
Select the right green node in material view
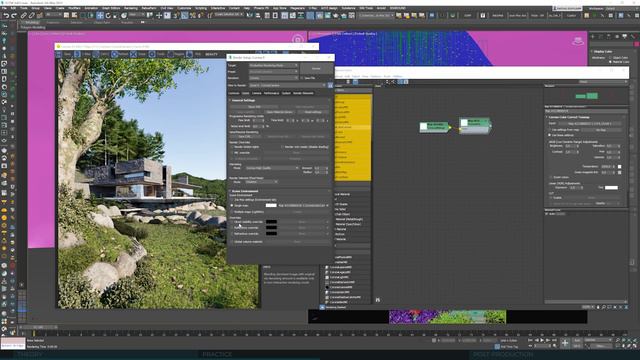(475, 125)
